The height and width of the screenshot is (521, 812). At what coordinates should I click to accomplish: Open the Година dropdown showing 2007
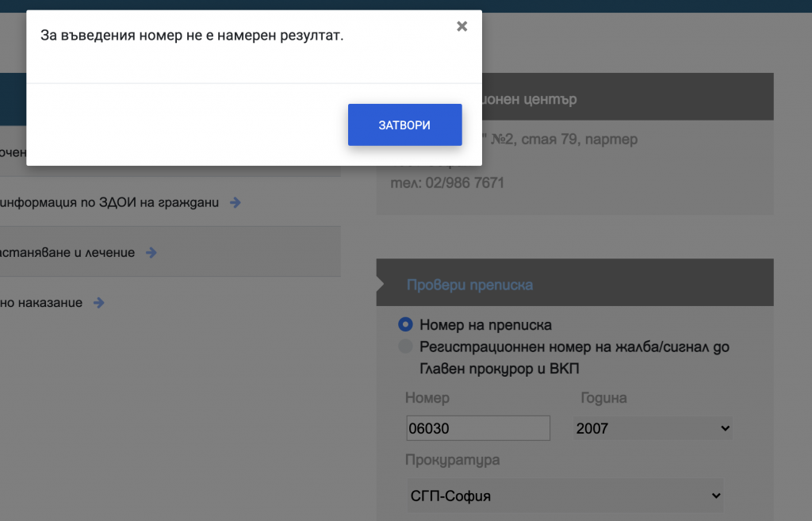point(652,428)
